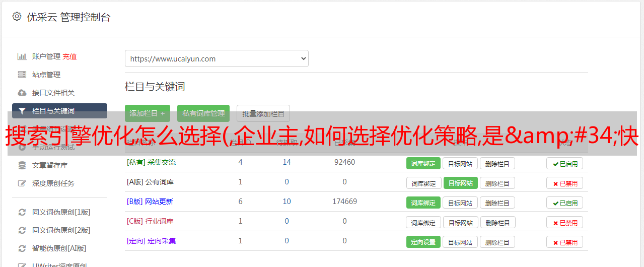Delete the 采集交流 column with 删除栏目
Screen dimensions: 644x267
click(497, 163)
